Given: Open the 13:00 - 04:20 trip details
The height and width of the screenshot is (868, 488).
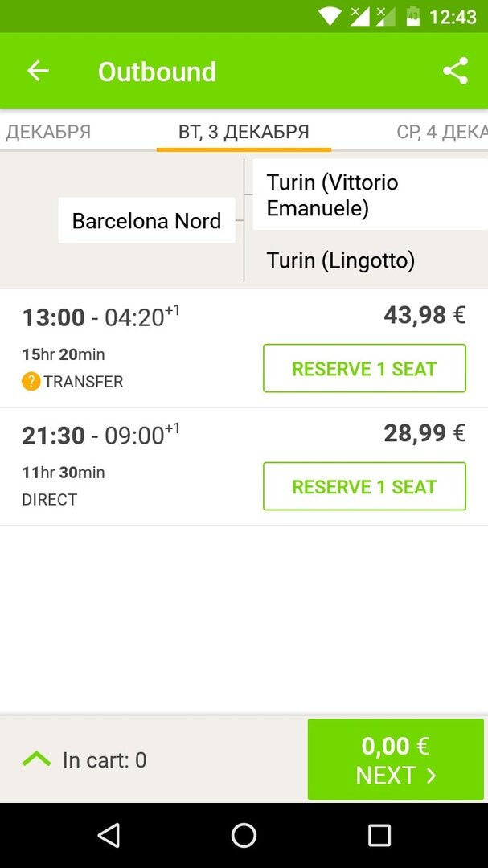Looking at the screenshot, I should click(100, 317).
